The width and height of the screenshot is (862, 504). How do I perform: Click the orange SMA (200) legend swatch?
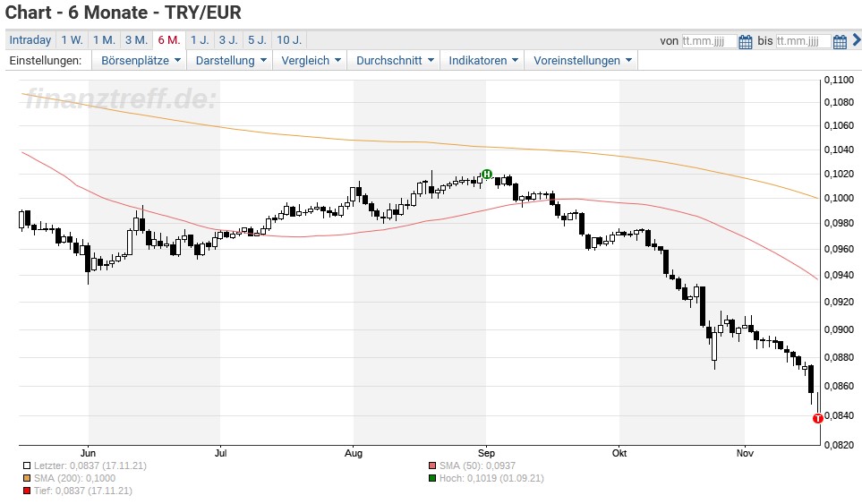click(x=27, y=479)
